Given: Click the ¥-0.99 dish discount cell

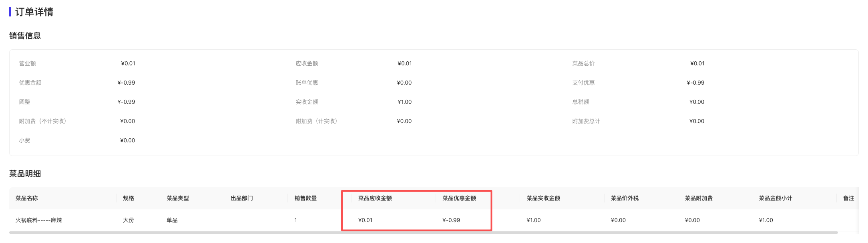Looking at the screenshot, I should (x=451, y=220).
